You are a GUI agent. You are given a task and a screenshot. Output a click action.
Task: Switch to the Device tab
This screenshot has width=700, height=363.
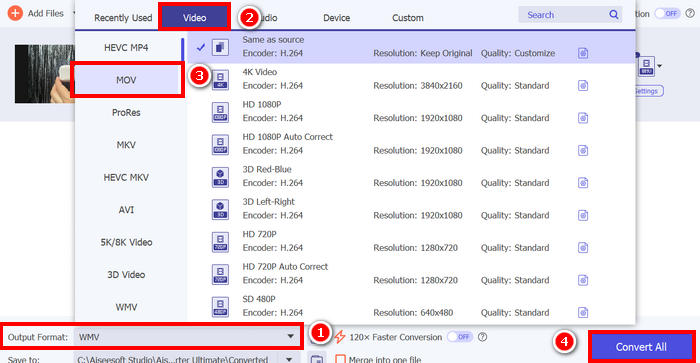click(337, 18)
